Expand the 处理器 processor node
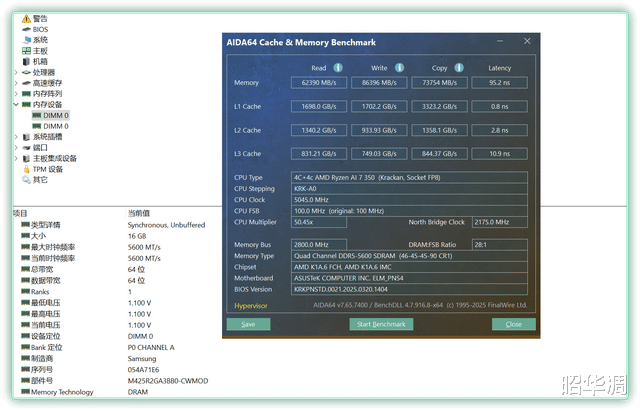Image resolution: width=640 pixels, height=411 pixels. pyautogui.click(x=15, y=72)
